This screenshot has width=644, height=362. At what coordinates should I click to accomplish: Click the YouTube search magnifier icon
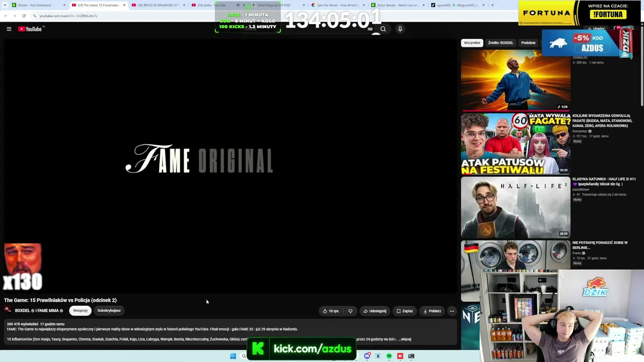tap(383, 29)
